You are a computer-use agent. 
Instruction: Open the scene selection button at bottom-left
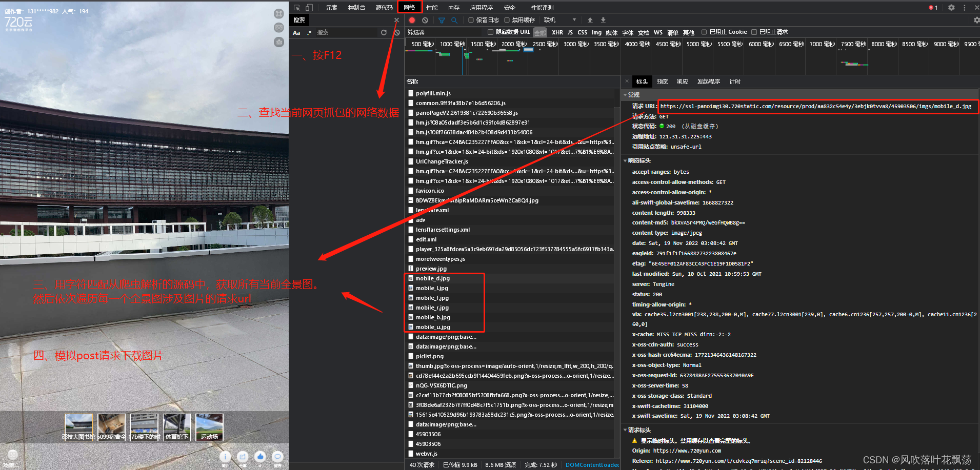coord(13,456)
